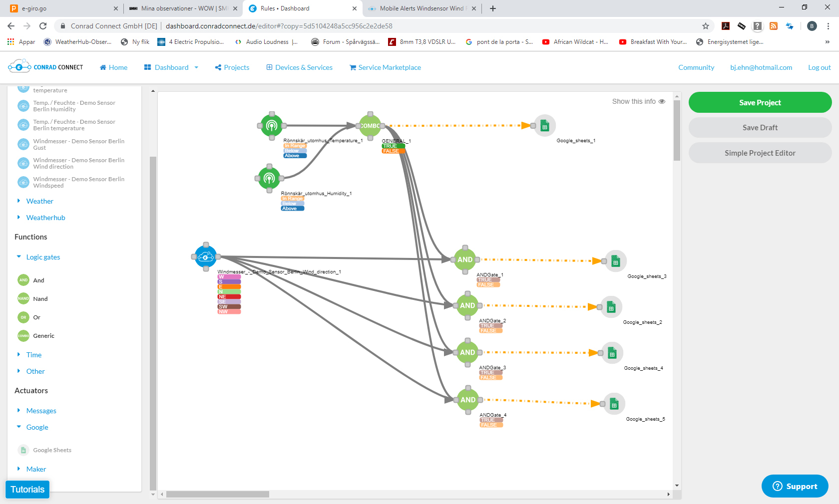Image resolution: width=839 pixels, height=504 pixels.
Task: Click the Conrad Connect logo
Action: tap(45, 66)
